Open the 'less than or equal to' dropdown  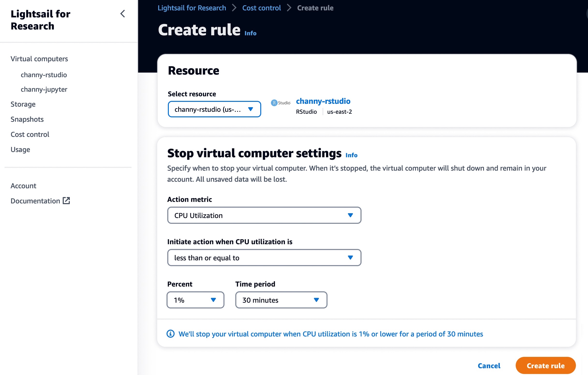(x=264, y=257)
